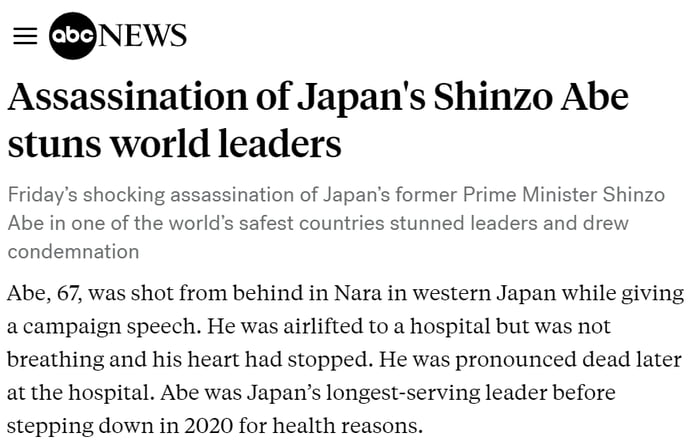Click 'health reasons' at the paragraph's end

pyautogui.click(x=347, y=426)
